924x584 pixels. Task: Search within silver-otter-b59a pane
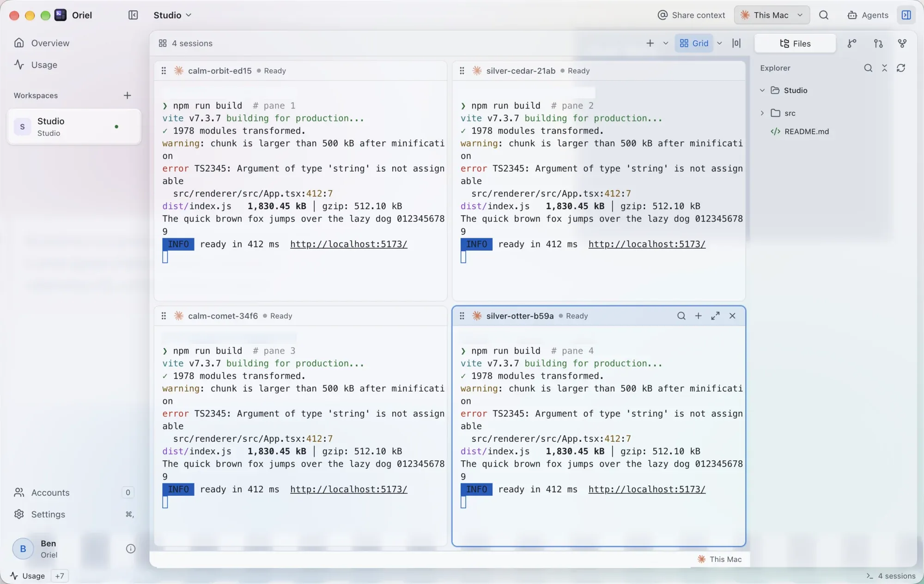pyautogui.click(x=681, y=316)
